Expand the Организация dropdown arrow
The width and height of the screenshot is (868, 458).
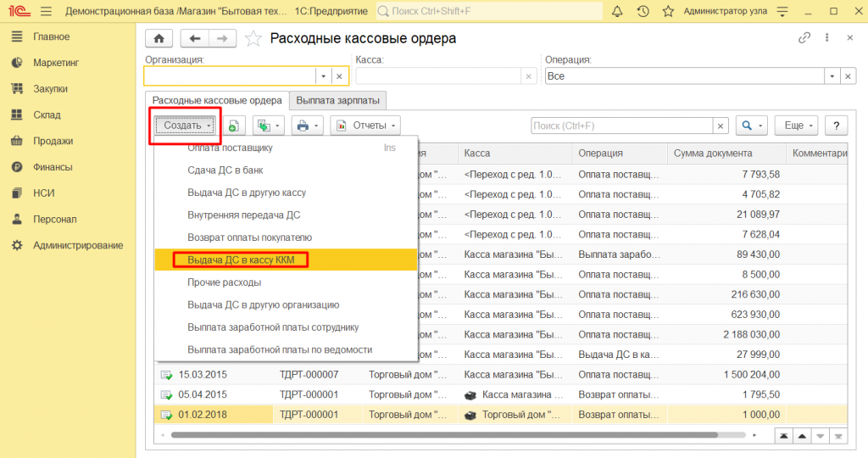pyautogui.click(x=322, y=76)
